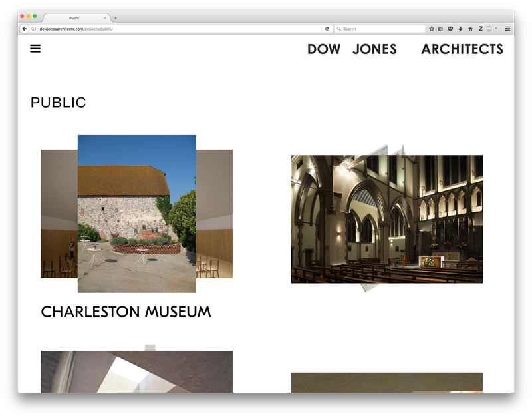Click the PUBLIC page heading
Image resolution: width=532 pixels, height=418 pixels.
[x=58, y=103]
